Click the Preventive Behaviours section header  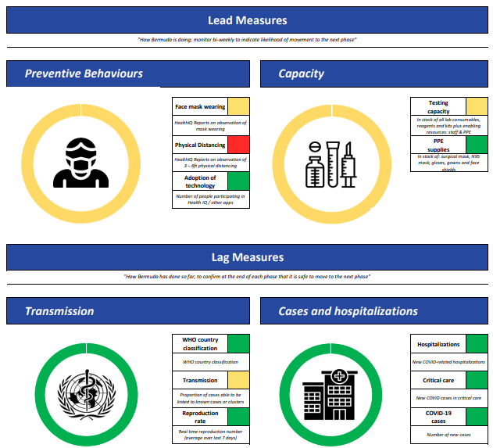pos(128,73)
